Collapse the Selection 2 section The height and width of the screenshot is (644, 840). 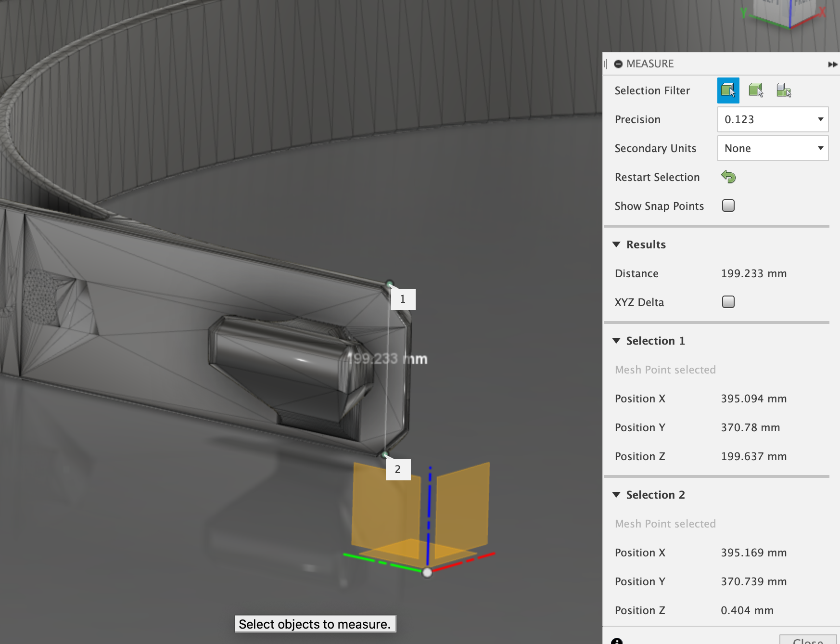point(616,495)
